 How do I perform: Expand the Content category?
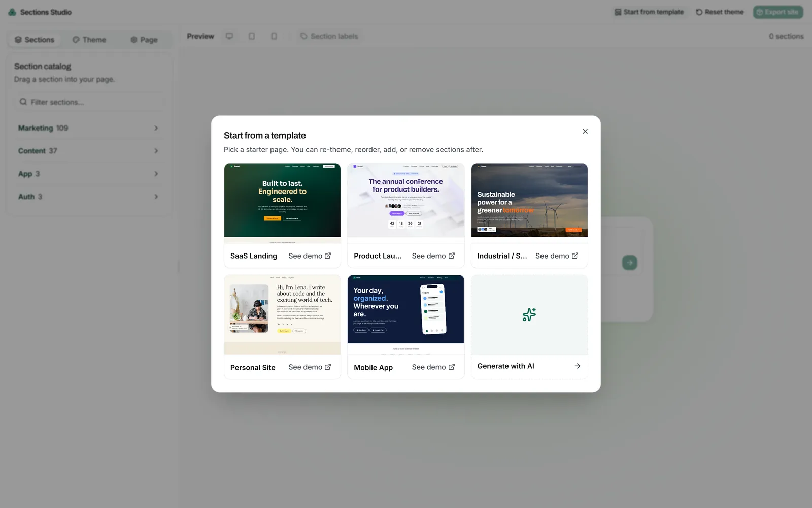click(89, 151)
